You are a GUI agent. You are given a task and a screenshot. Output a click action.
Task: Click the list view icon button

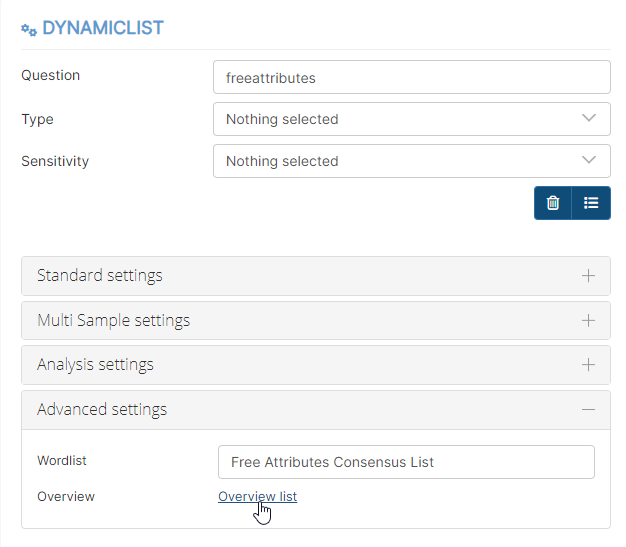pos(591,203)
